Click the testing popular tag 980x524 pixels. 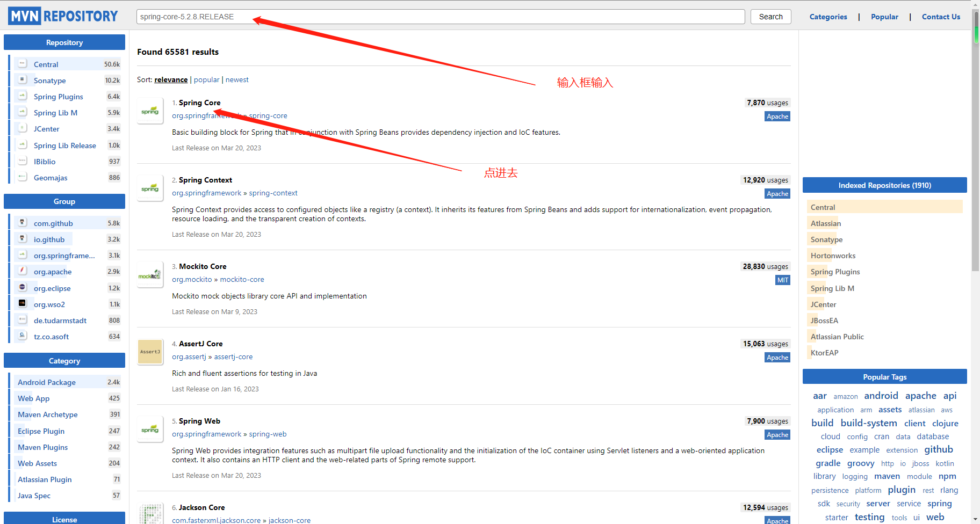click(869, 517)
